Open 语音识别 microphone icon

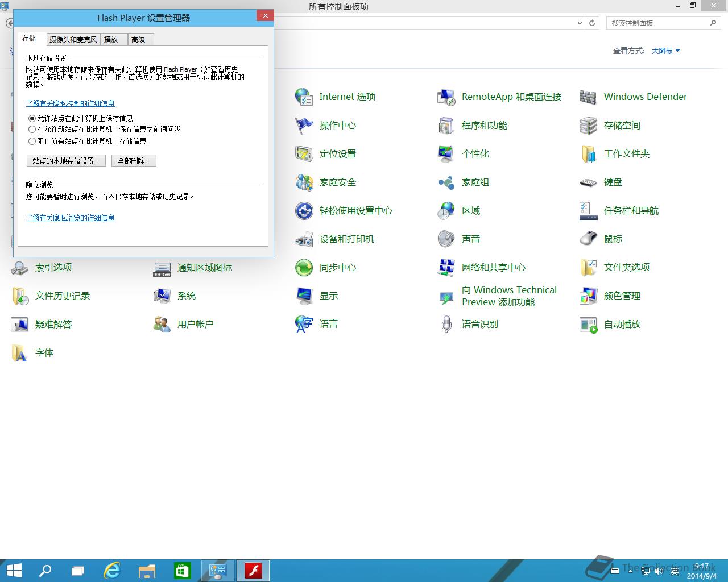click(446, 324)
